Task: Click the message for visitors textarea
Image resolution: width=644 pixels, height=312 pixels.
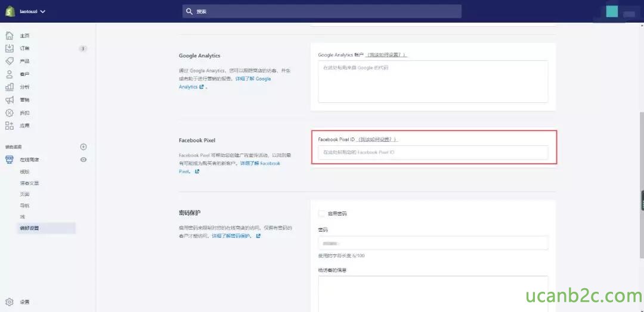Action: (433, 294)
